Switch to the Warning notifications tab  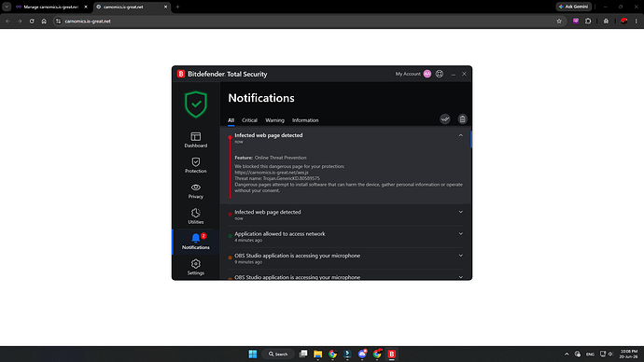click(x=274, y=120)
